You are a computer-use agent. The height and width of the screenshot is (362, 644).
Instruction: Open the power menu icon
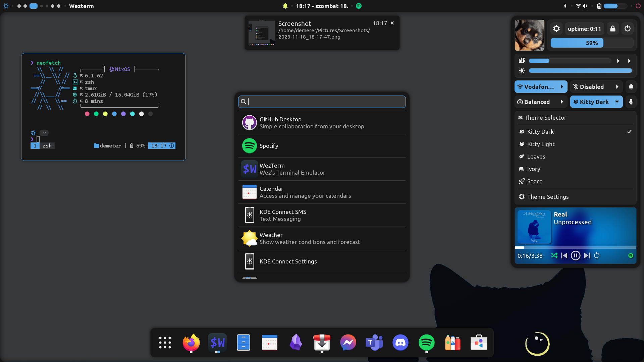(628, 29)
